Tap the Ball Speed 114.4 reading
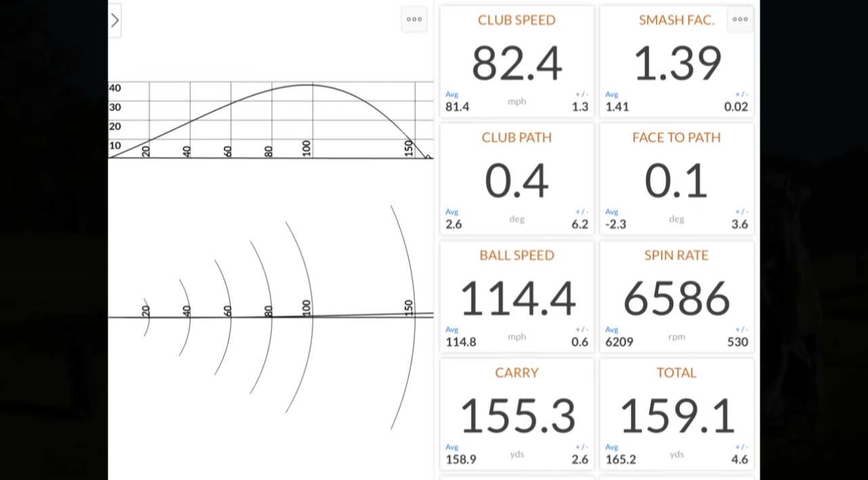 [517, 299]
